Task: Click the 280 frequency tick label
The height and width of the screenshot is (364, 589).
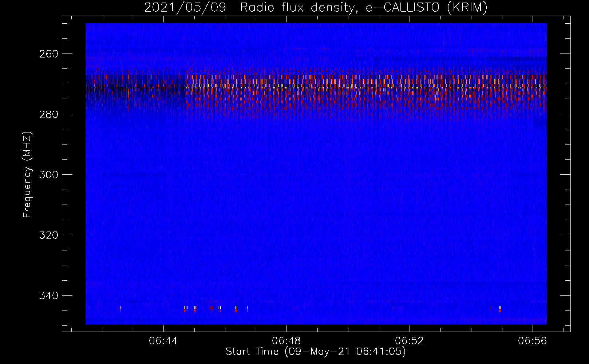Action: click(49, 114)
